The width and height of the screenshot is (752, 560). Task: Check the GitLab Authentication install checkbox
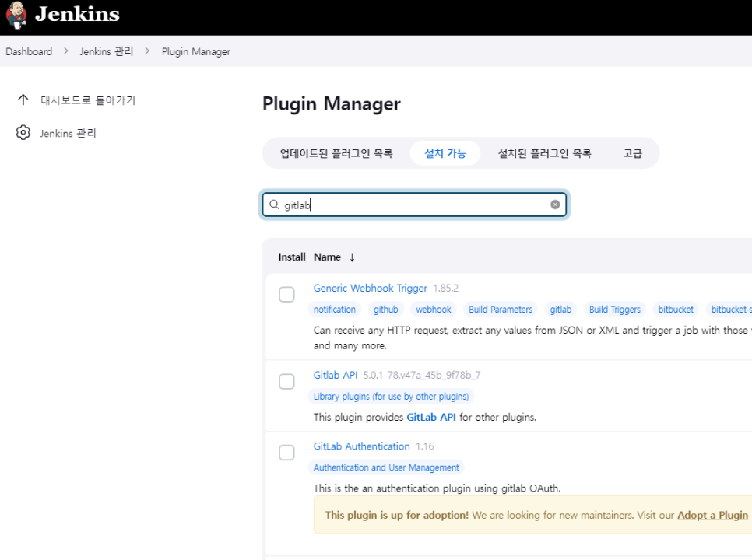(x=286, y=452)
